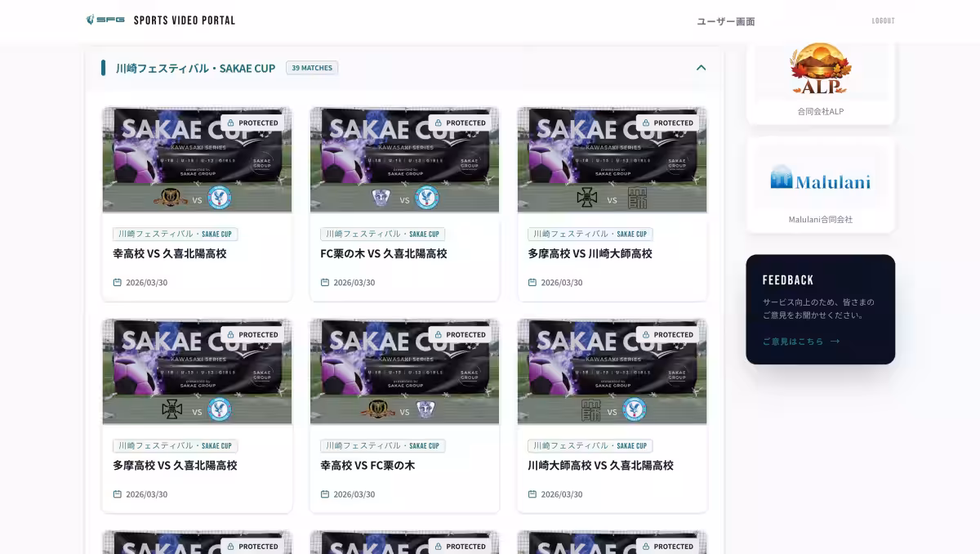Click 川崎大師高校 team emblem on 多摩高校 VS 川崎大師高校 thumbnail
Viewport: 980px width, 554px height.
coord(637,198)
